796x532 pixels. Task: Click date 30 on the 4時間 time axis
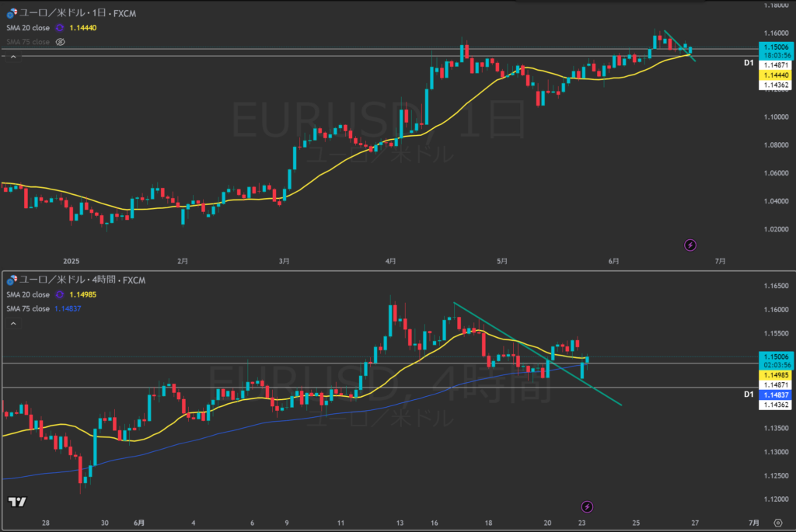(x=105, y=523)
